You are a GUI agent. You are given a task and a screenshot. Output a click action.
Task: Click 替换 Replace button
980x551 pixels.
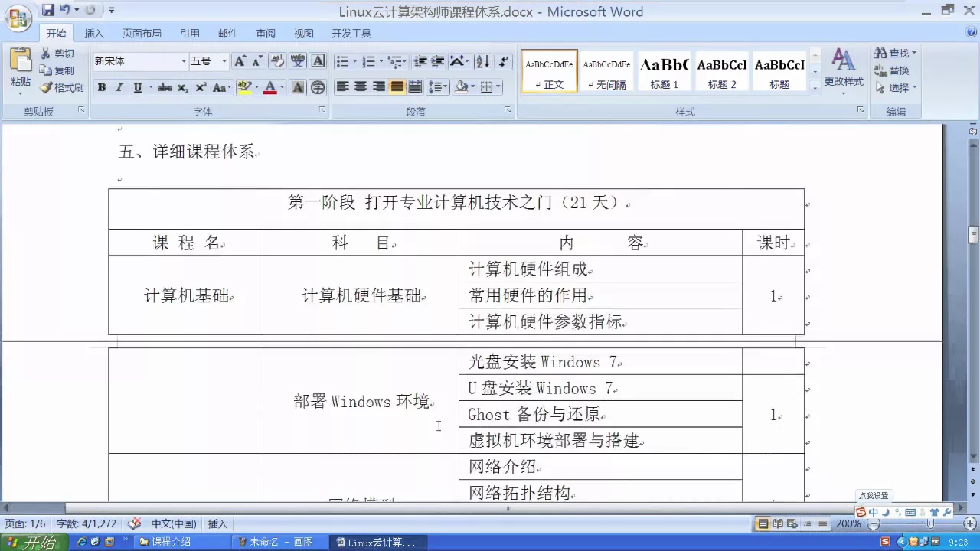(x=892, y=70)
